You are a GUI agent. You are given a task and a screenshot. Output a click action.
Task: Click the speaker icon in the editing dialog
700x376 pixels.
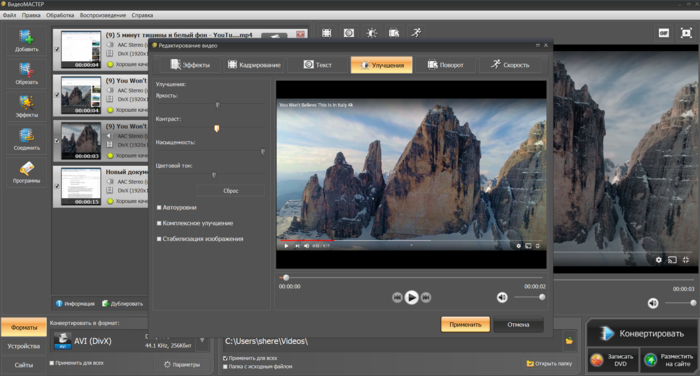502,297
